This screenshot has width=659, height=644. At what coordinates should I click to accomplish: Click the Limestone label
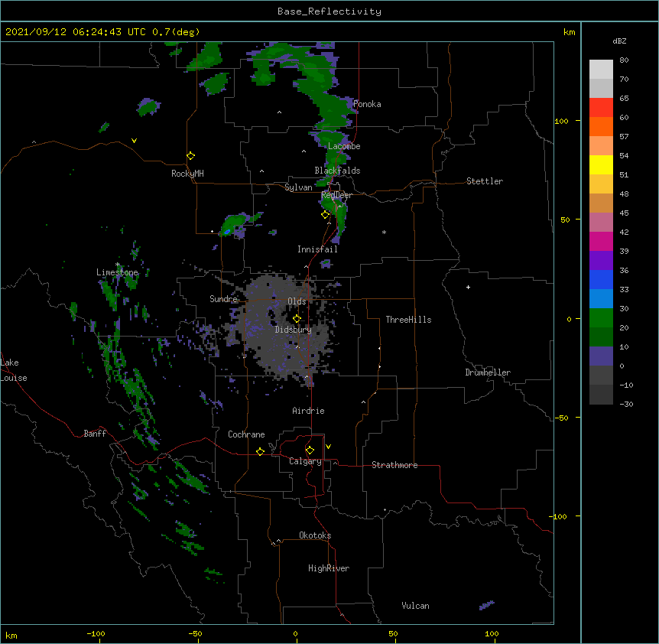(117, 272)
